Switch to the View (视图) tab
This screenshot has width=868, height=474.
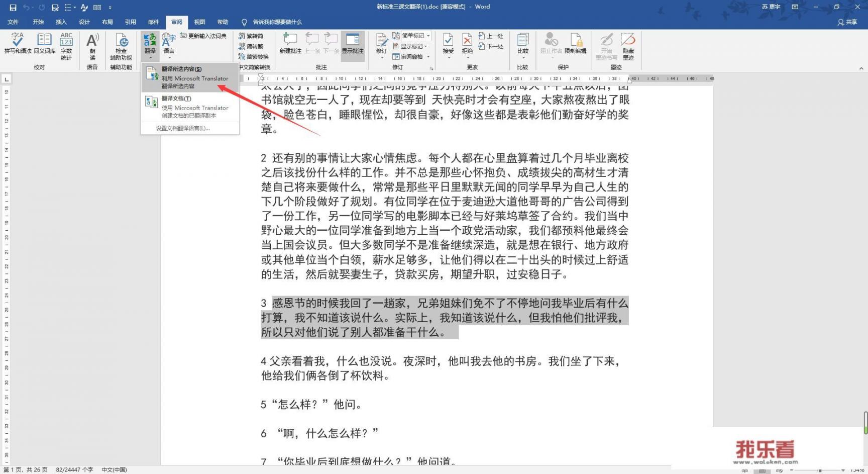click(200, 22)
